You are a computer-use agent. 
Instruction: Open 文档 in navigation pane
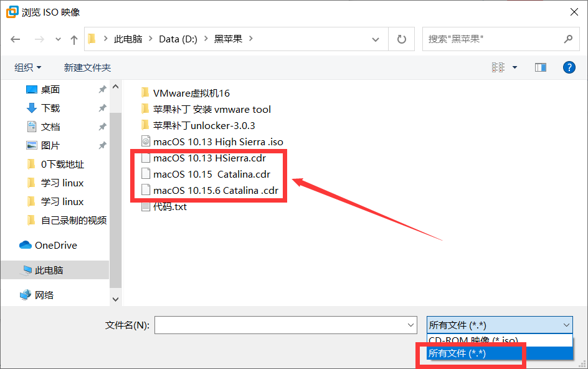[x=50, y=127]
